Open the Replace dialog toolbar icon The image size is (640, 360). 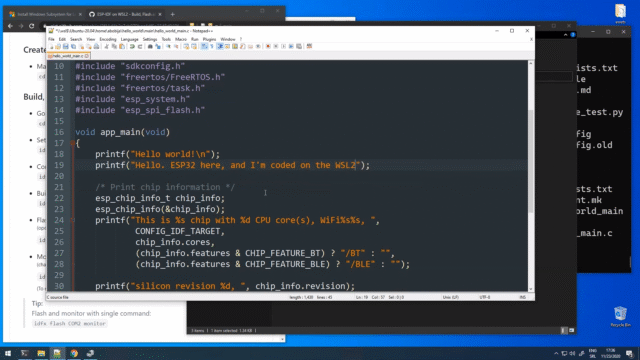coord(158,47)
